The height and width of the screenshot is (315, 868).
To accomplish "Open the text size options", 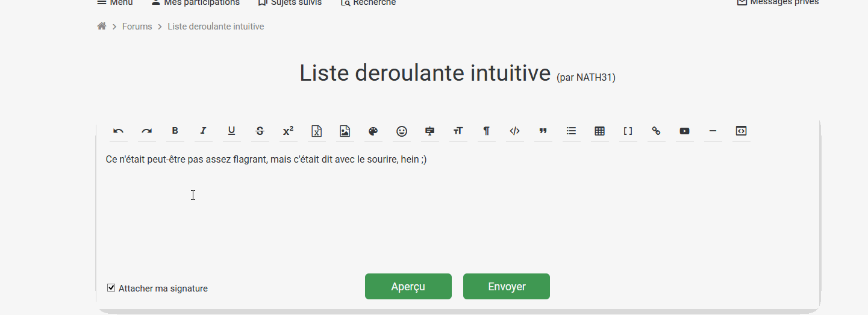I will [458, 131].
